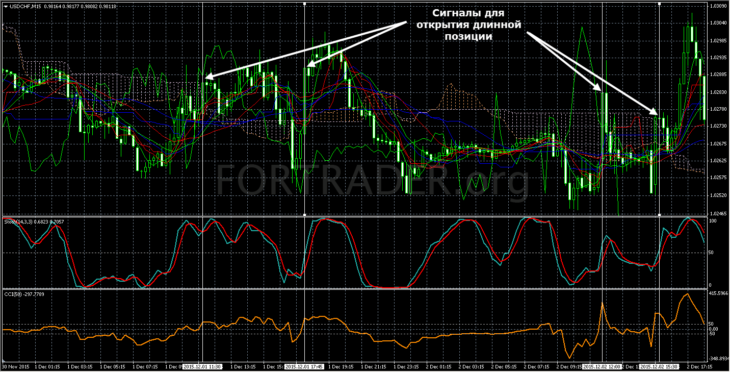Click the 2 Dec 17:15 time axis label
The height and width of the screenshot is (372, 730).
[x=700, y=367]
